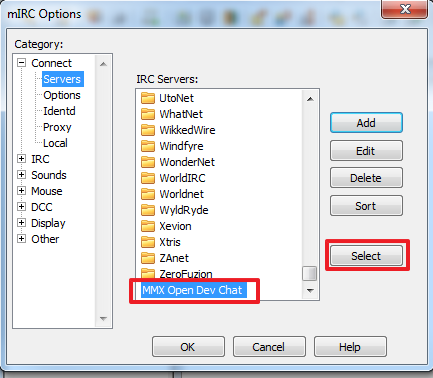
Task: Select the ZAnet server name
Action: 174,258
